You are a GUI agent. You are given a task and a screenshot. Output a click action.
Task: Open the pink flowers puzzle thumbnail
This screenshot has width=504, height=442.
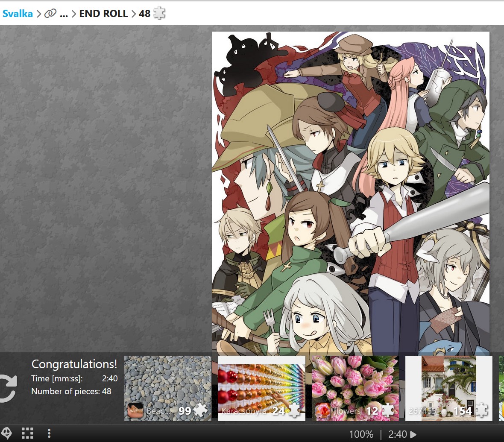[355, 388]
